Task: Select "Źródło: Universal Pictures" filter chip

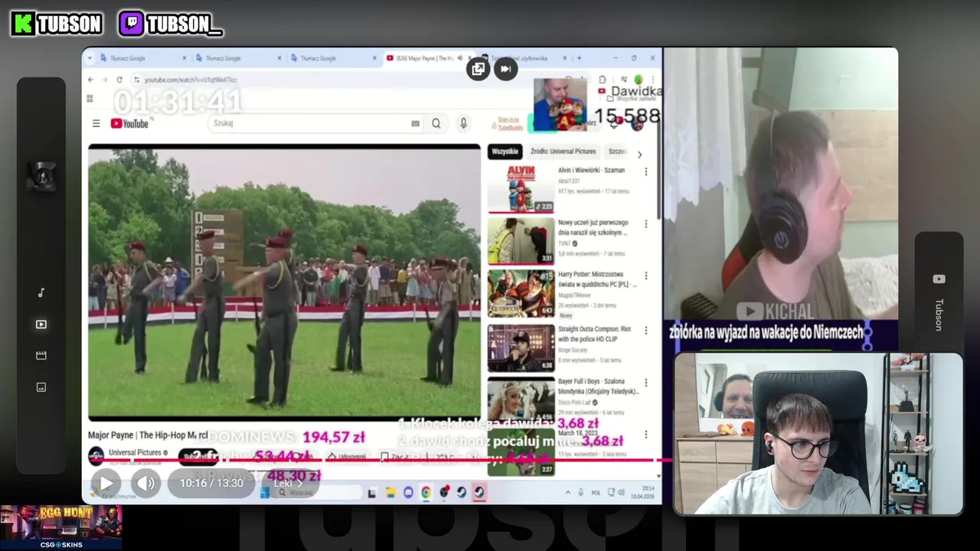Action: coord(563,152)
